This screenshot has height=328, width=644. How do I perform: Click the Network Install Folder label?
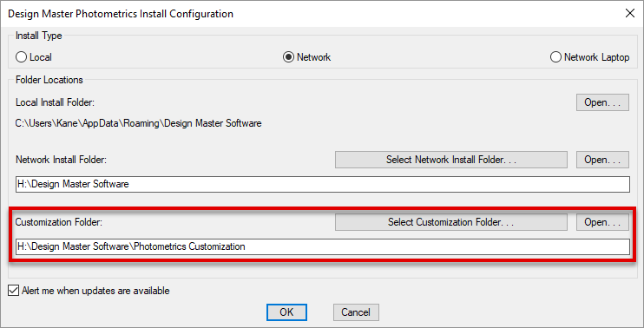pos(62,160)
